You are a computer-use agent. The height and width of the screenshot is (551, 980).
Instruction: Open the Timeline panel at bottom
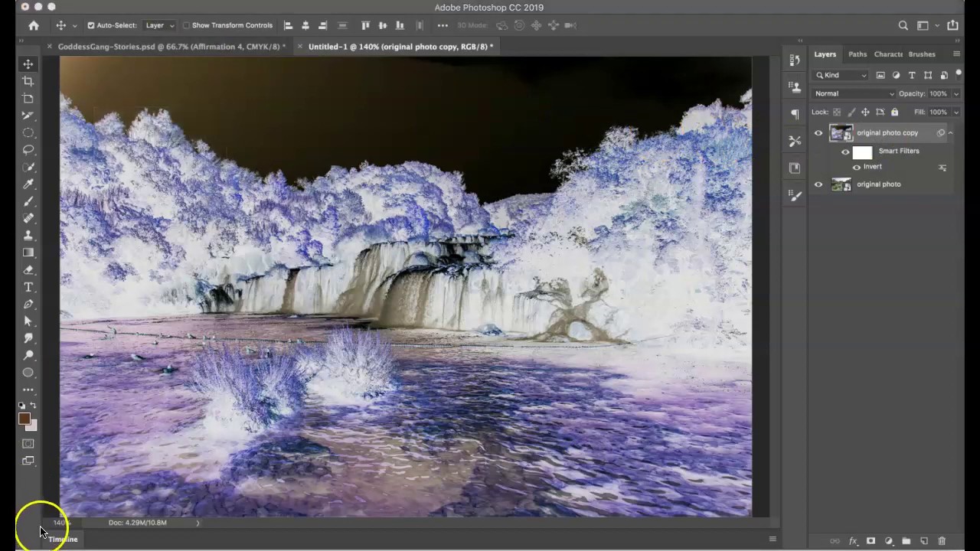coord(64,540)
